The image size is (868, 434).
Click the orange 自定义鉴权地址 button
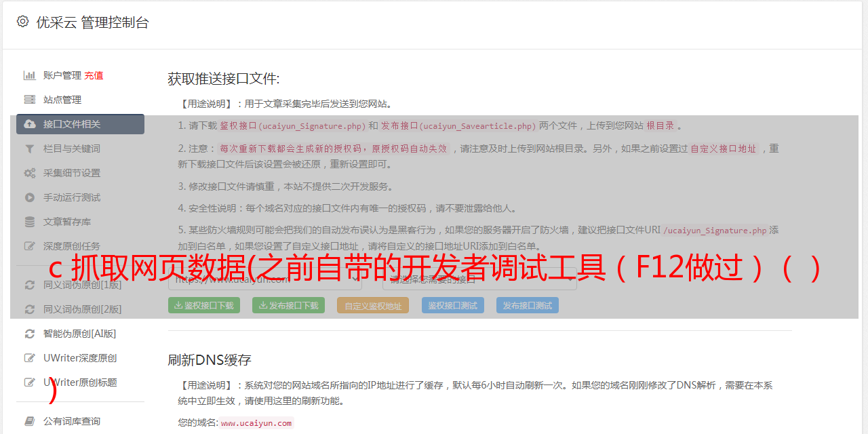(x=373, y=305)
